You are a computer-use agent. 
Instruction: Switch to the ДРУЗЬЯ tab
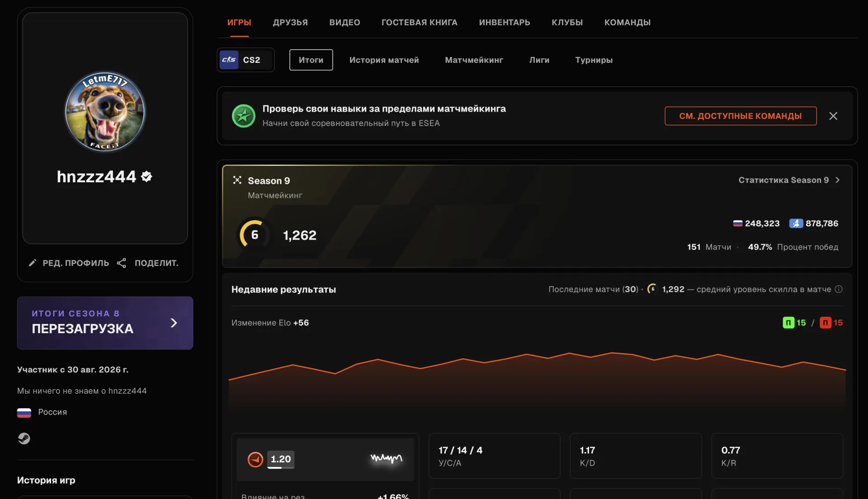click(x=290, y=22)
